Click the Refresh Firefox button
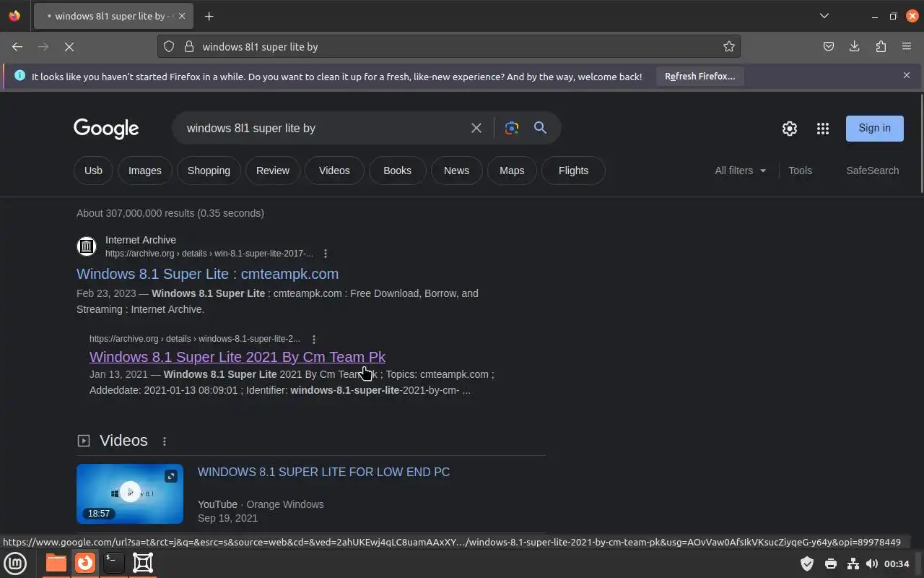This screenshot has height=578, width=924. [x=699, y=76]
